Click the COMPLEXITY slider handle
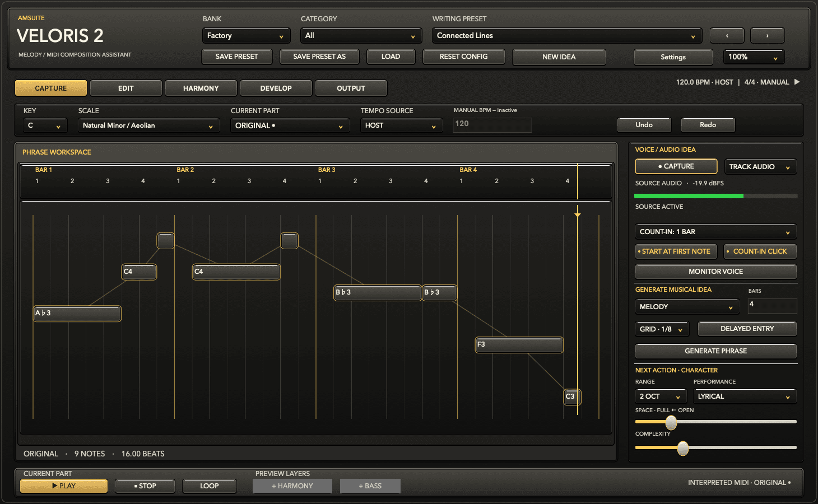Image resolution: width=818 pixels, height=504 pixels. (x=683, y=448)
